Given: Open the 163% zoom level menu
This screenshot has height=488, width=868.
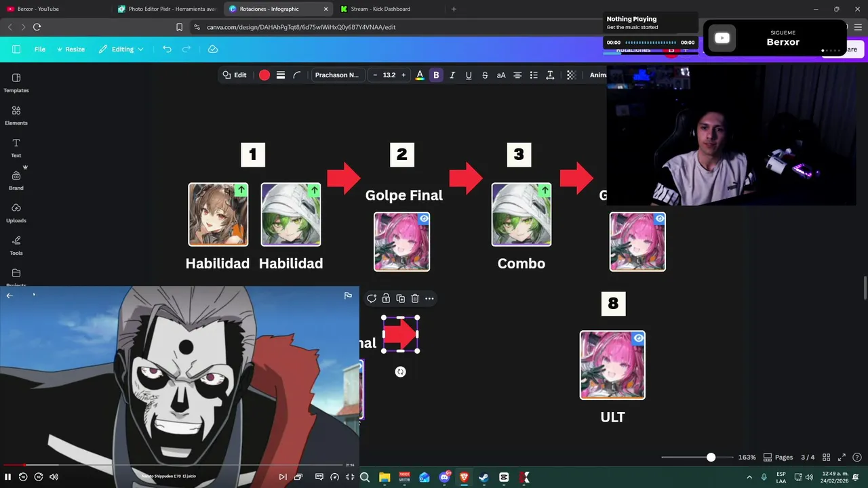Looking at the screenshot, I should (747, 457).
